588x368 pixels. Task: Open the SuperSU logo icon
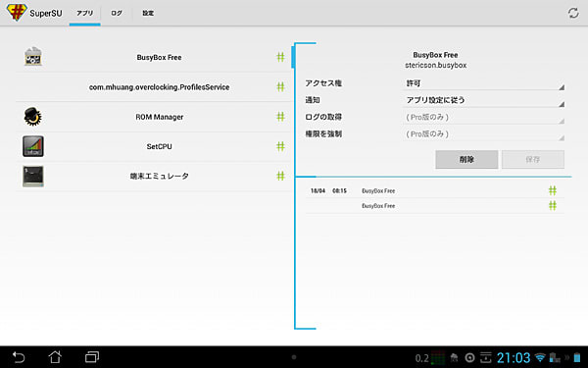tap(16, 13)
